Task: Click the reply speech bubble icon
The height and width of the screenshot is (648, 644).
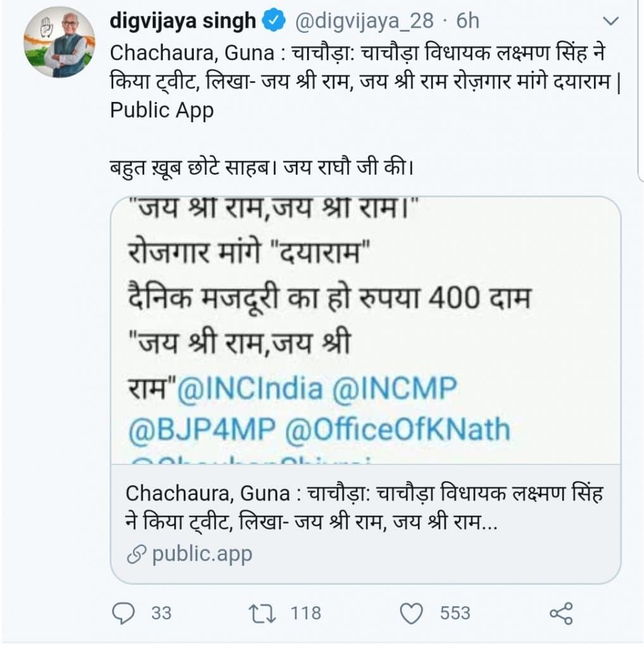Action: point(124,613)
